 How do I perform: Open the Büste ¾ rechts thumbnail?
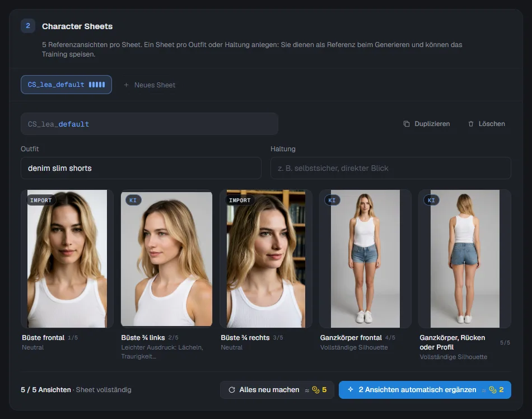[265, 259]
